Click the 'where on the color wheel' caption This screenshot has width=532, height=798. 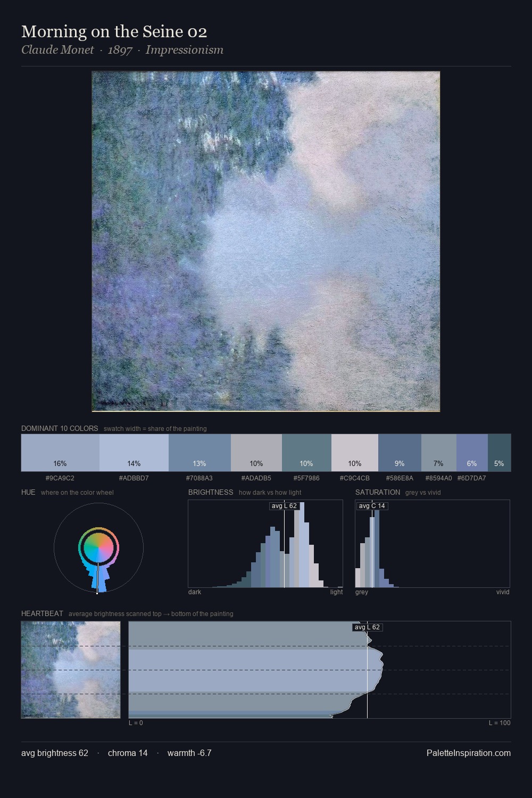pyautogui.click(x=77, y=493)
